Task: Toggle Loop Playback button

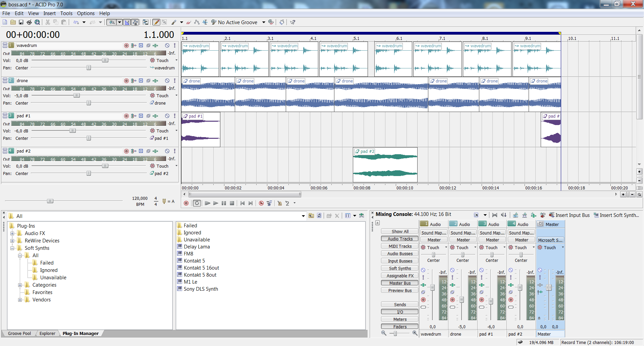Action: point(197,203)
